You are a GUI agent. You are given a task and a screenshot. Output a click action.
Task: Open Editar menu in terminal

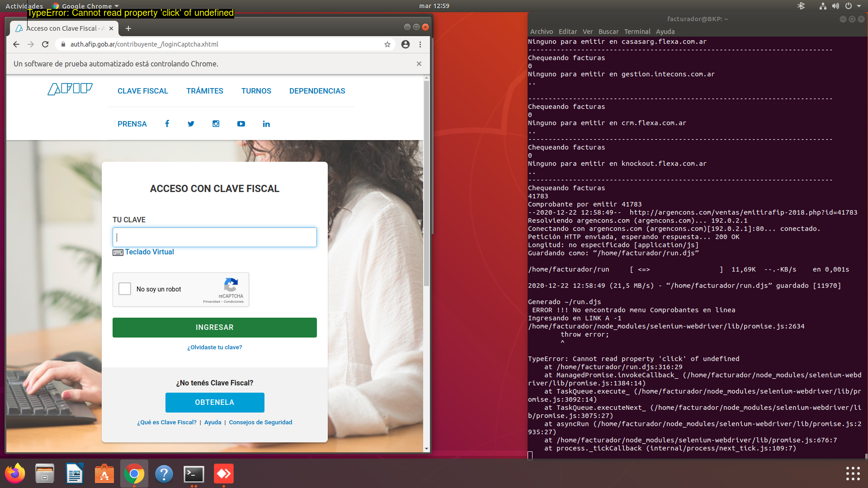(x=568, y=32)
